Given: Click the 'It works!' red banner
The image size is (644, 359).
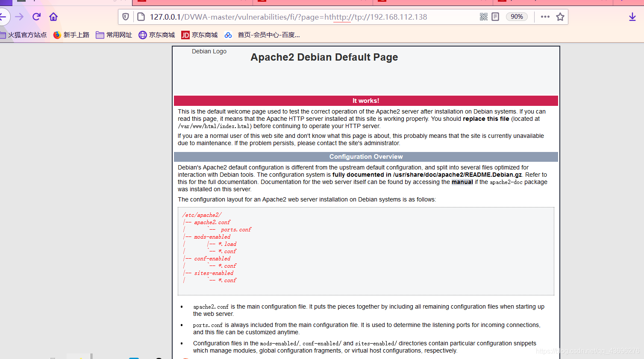Looking at the screenshot, I should 366,101.
